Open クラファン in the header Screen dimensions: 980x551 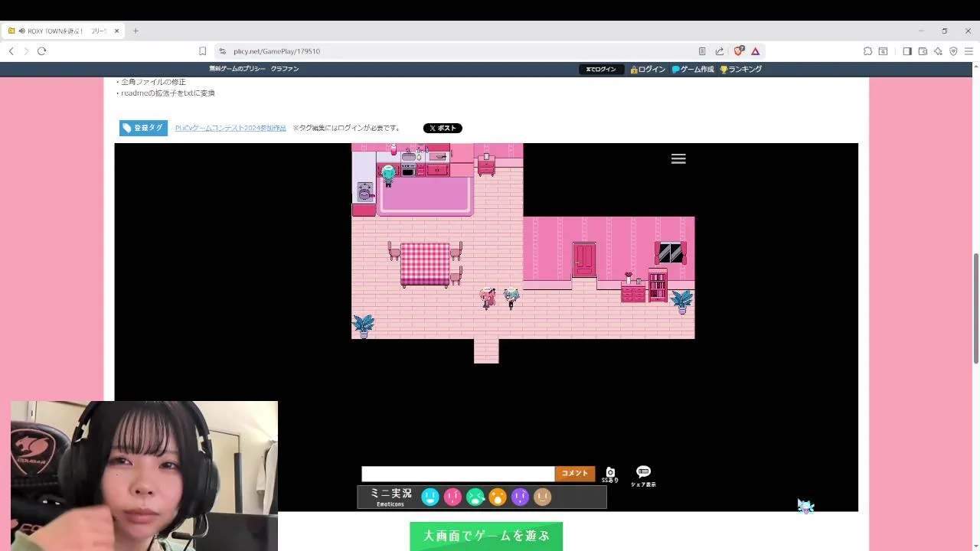click(285, 69)
